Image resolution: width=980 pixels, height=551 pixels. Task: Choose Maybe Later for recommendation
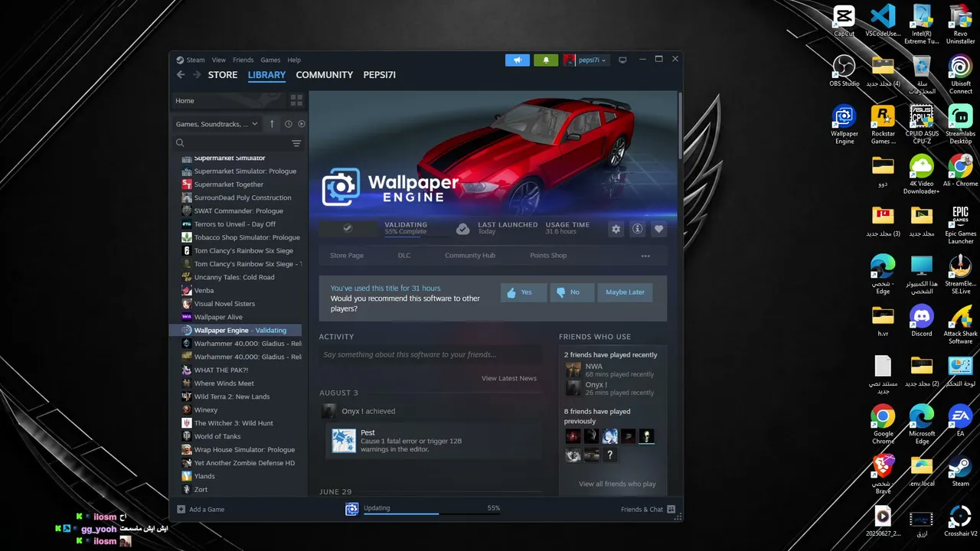pyautogui.click(x=625, y=292)
